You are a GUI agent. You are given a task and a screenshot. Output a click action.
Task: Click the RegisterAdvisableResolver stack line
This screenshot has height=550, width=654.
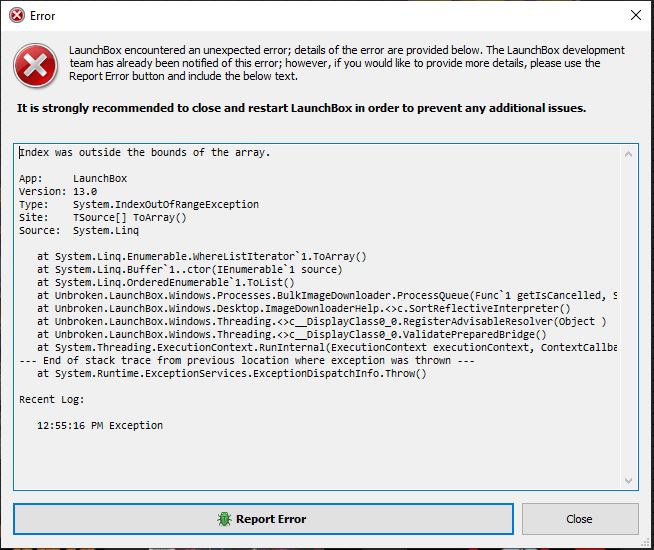[x=322, y=321]
